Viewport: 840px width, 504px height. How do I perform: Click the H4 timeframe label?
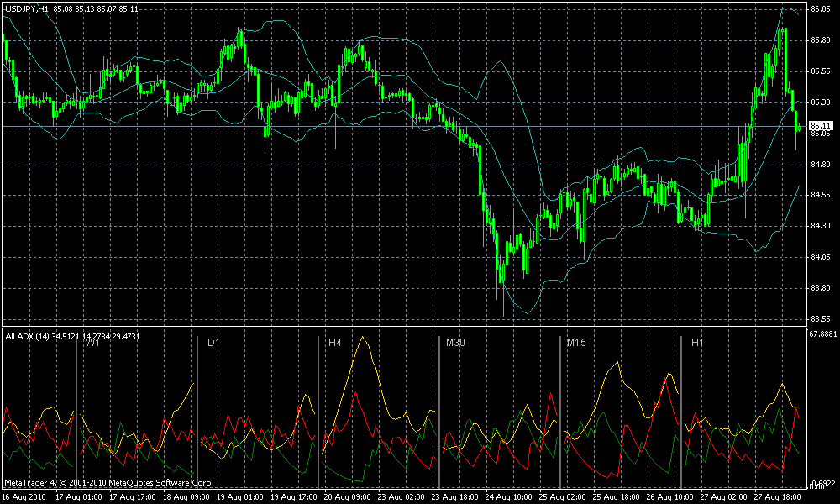pyautogui.click(x=335, y=342)
